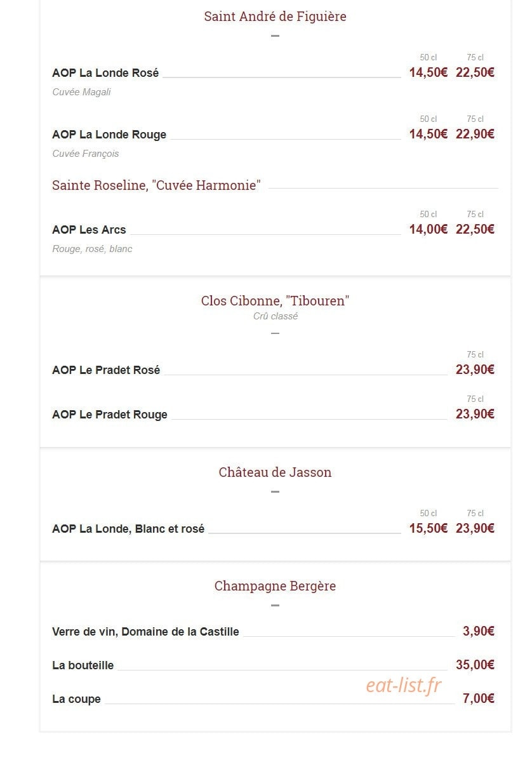Click the 15,50€ price for Château de Jasson
Image resolution: width=532 pixels, height=774 pixels.
tap(428, 528)
